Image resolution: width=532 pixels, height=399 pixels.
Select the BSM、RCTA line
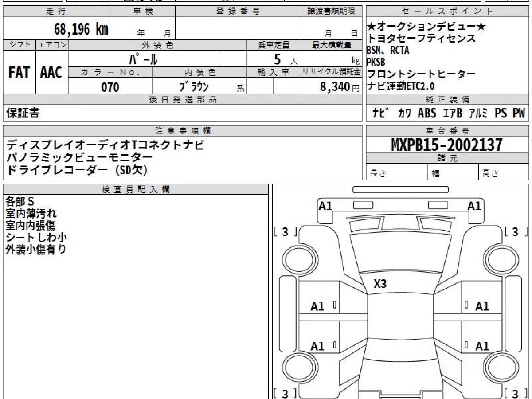click(x=388, y=51)
